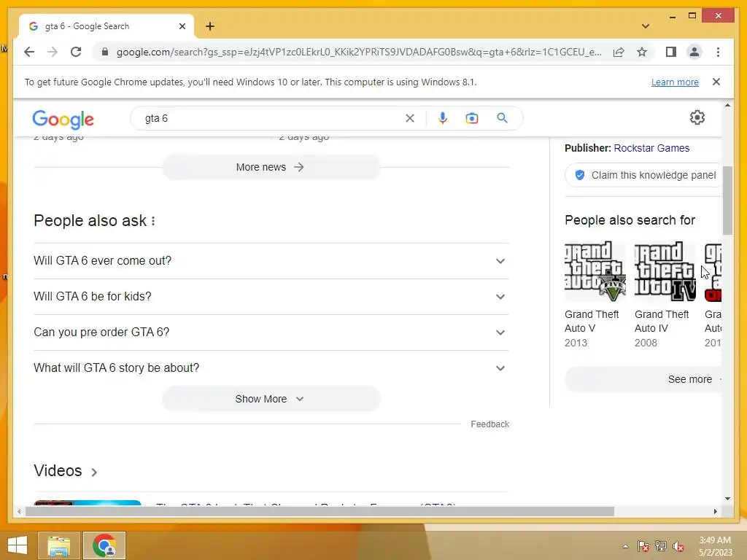Open People also ask options menu
Viewport: 747px width, 560px height.
(x=153, y=221)
